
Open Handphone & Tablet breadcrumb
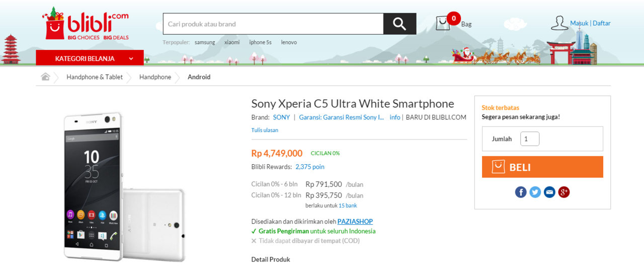coord(95,77)
